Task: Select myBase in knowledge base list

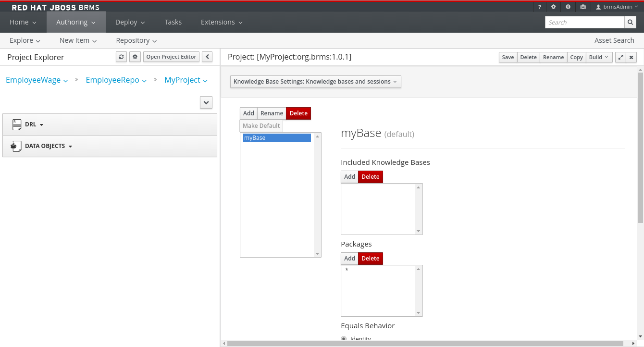Action: click(277, 138)
